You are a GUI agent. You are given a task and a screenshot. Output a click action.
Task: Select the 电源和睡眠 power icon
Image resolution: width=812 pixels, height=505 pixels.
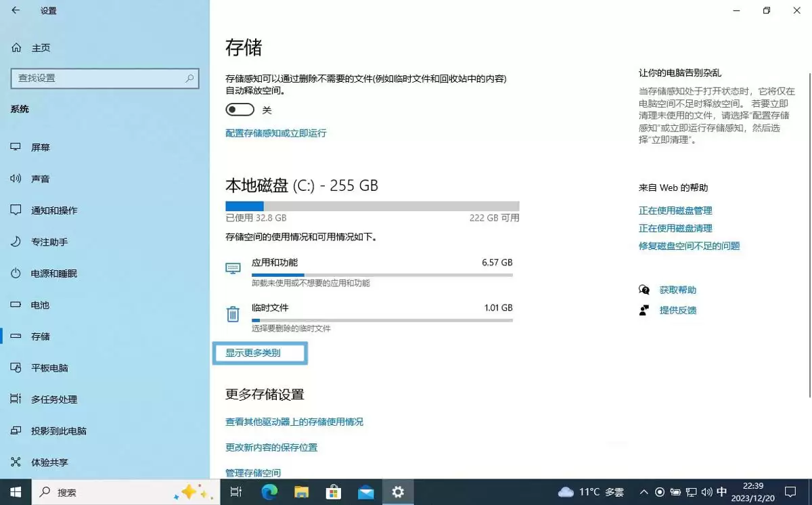pyautogui.click(x=16, y=273)
